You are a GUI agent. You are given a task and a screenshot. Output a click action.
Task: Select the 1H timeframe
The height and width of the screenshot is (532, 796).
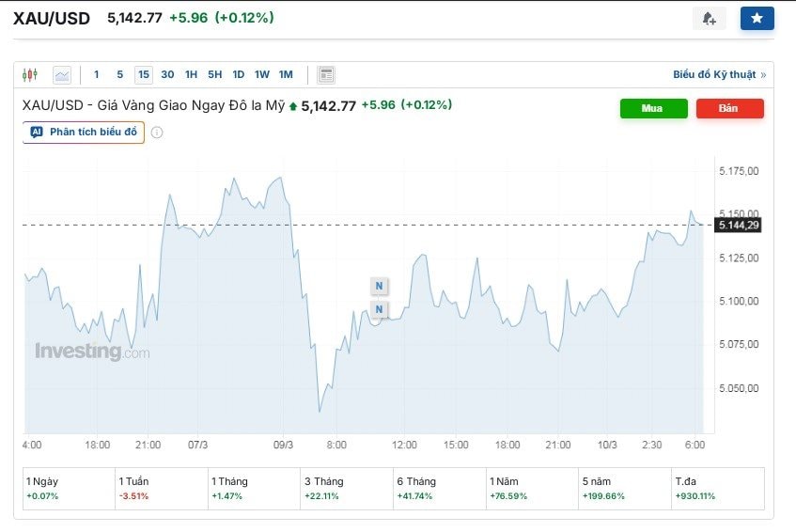click(x=191, y=74)
